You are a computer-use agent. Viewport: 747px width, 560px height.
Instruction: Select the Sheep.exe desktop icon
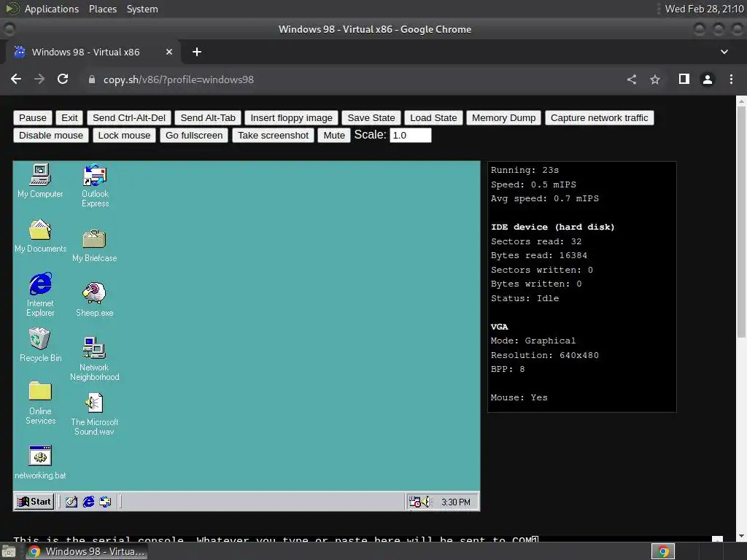pos(94,300)
